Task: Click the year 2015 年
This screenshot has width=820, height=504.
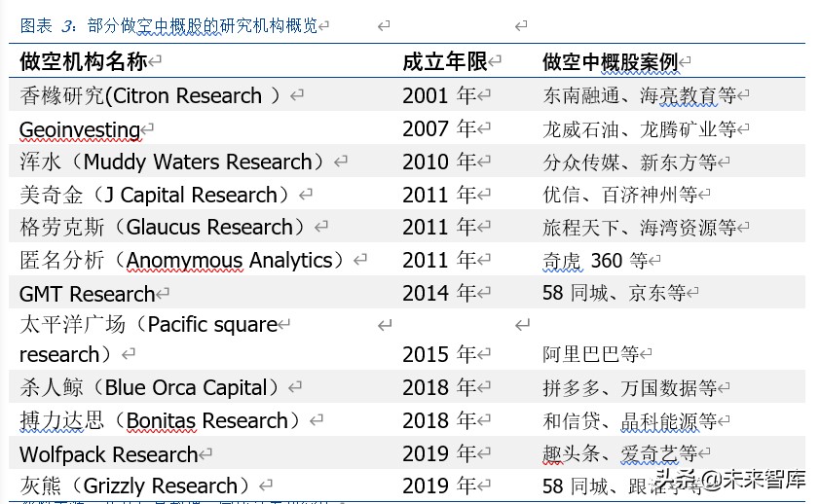Action: (x=439, y=354)
